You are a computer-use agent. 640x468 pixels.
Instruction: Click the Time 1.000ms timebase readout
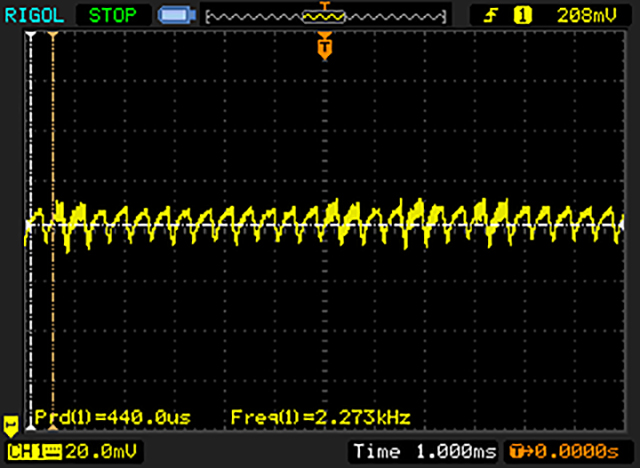pos(424,453)
